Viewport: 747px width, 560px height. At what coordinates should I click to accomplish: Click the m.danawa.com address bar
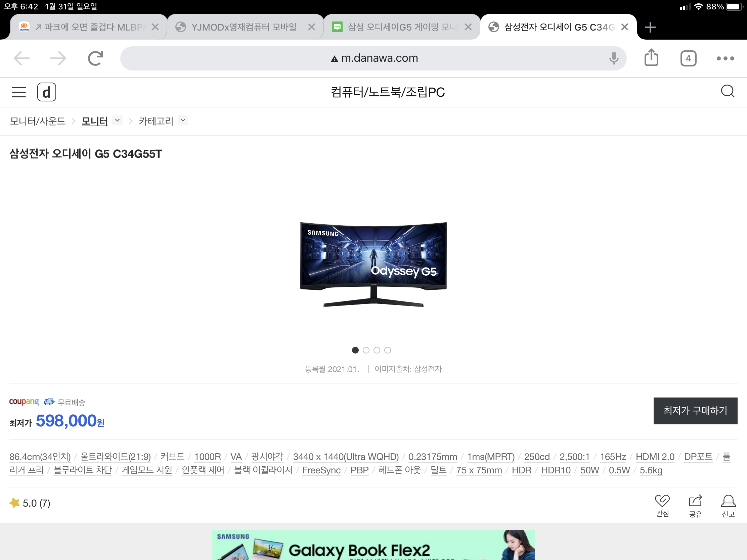click(x=373, y=58)
